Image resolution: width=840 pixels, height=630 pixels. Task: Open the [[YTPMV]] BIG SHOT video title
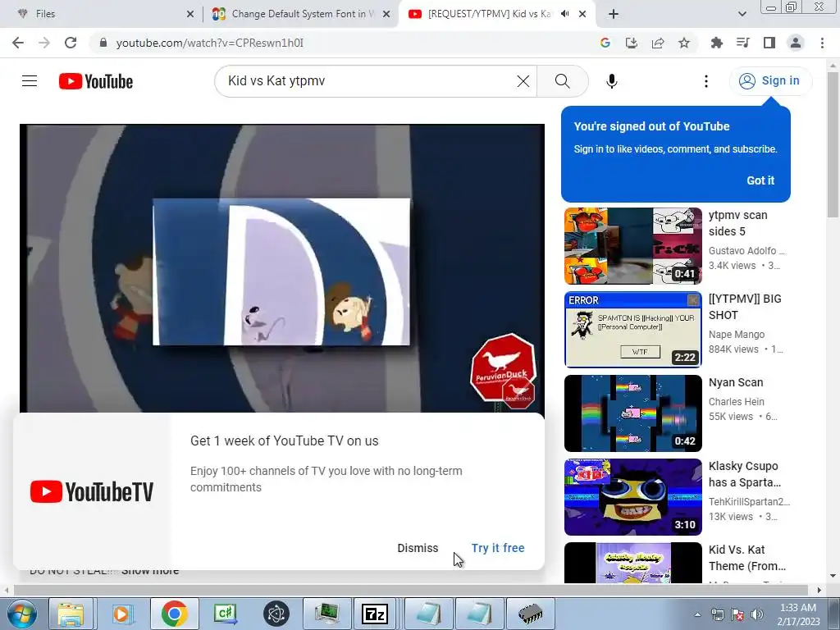[745, 307]
